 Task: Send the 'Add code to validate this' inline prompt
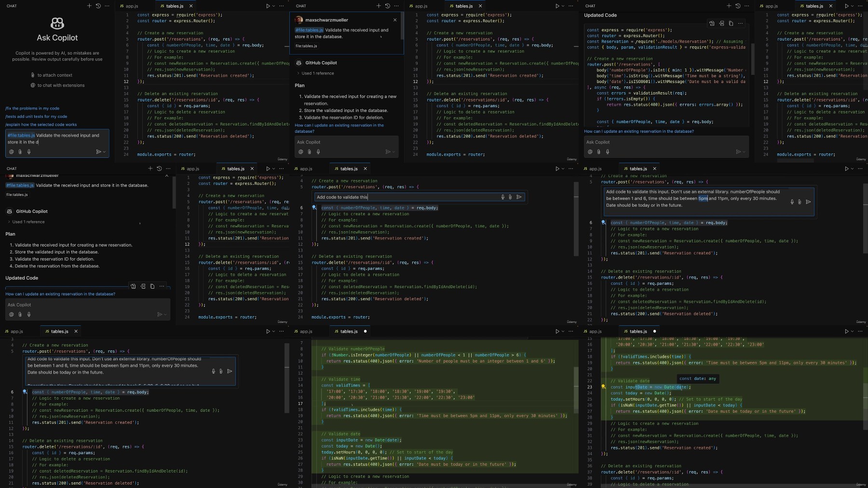click(x=519, y=197)
